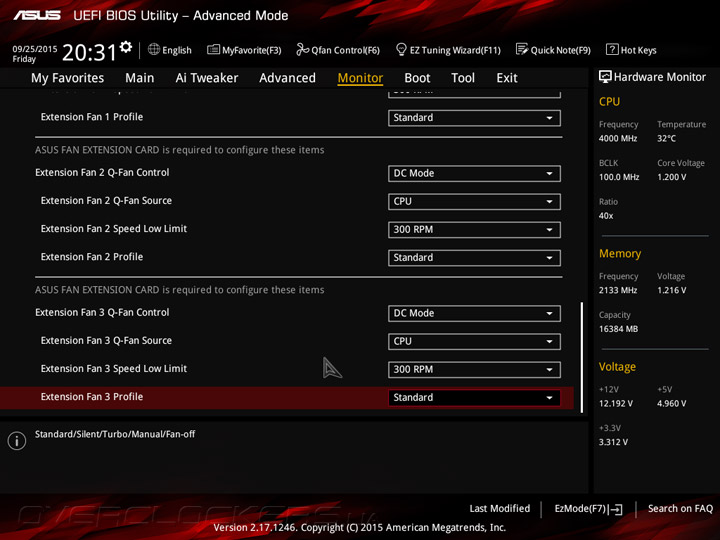
Task: Click the memory voltage value 1.216 V
Action: pos(672,290)
